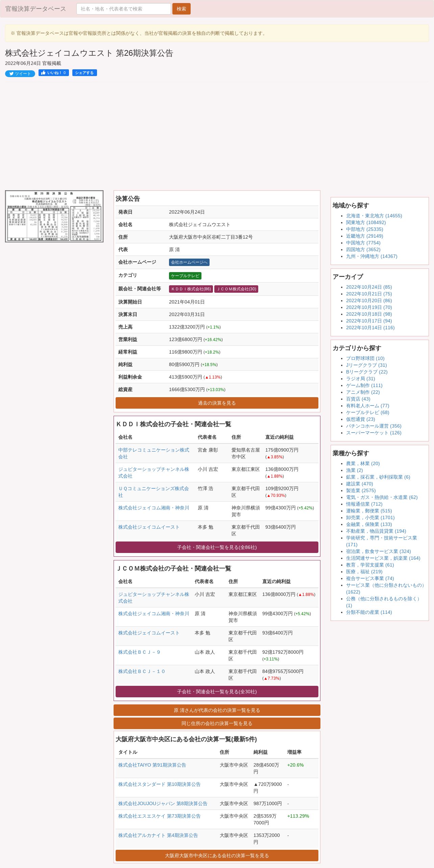Select 教育，学習支援業 (61) industry

[370, 565]
